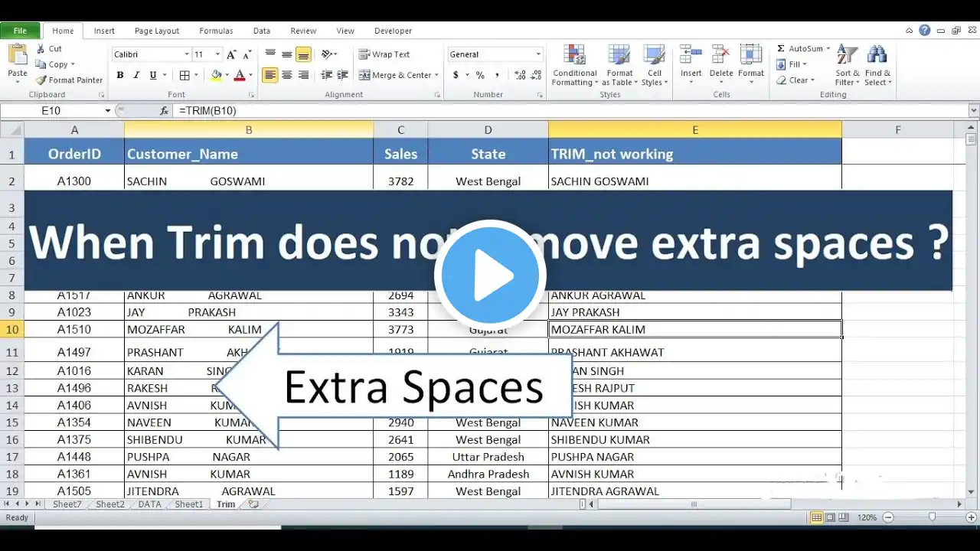Click the Increase Font Size icon
Image resolution: width=980 pixels, height=551 pixels.
(231, 54)
